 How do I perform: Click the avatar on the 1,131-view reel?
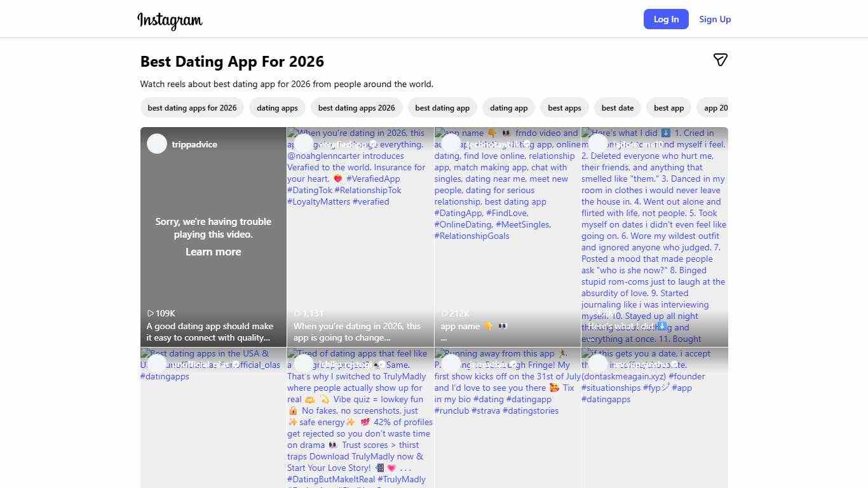tap(304, 144)
